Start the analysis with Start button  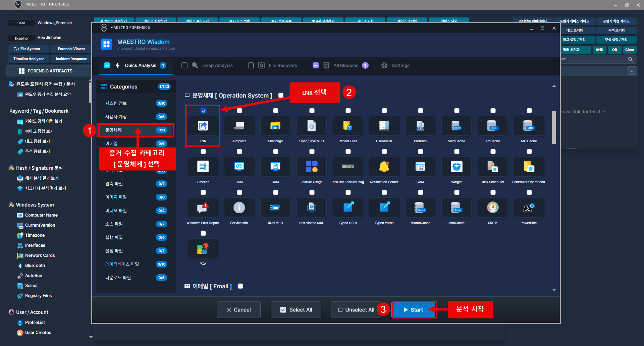[414, 310]
